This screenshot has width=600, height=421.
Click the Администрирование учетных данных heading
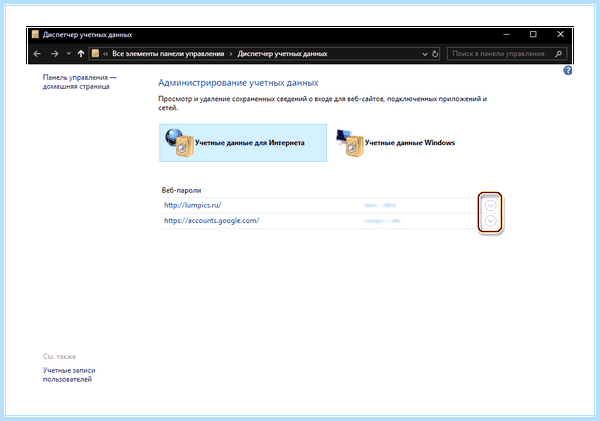(238, 83)
